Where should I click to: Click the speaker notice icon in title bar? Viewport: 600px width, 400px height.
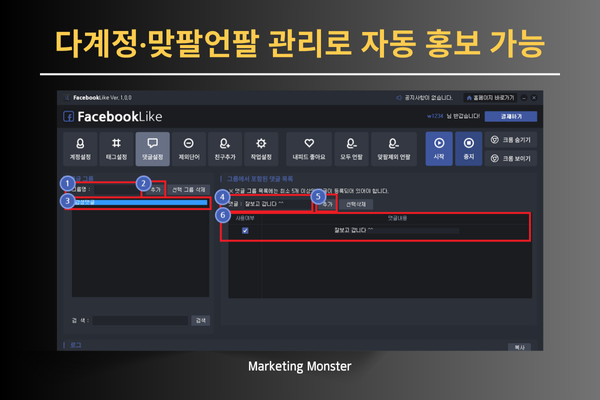[x=399, y=98]
